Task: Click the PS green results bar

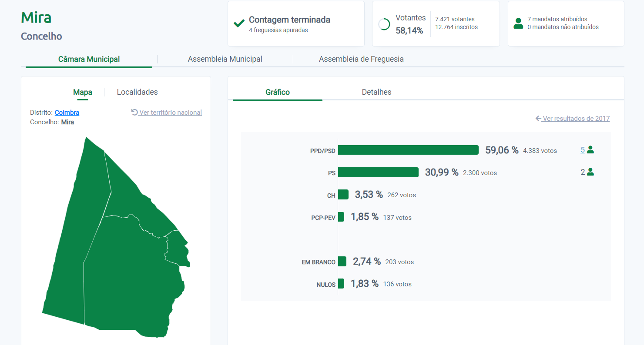Action: point(378,172)
